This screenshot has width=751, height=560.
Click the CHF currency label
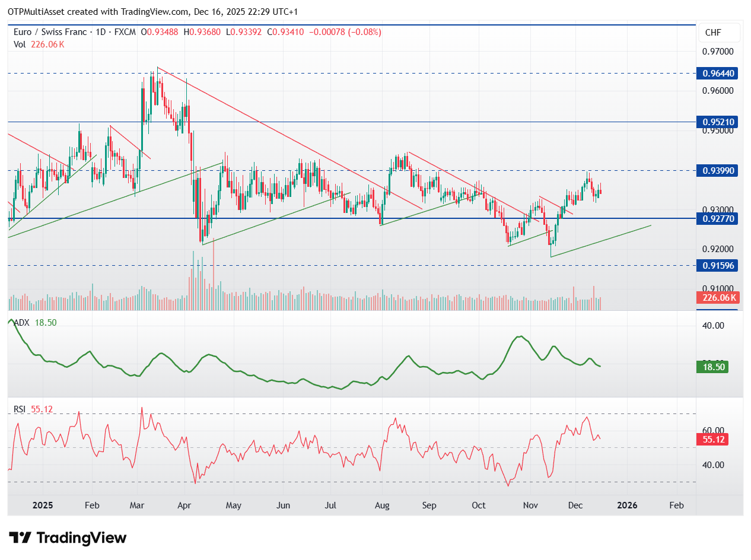click(x=719, y=33)
